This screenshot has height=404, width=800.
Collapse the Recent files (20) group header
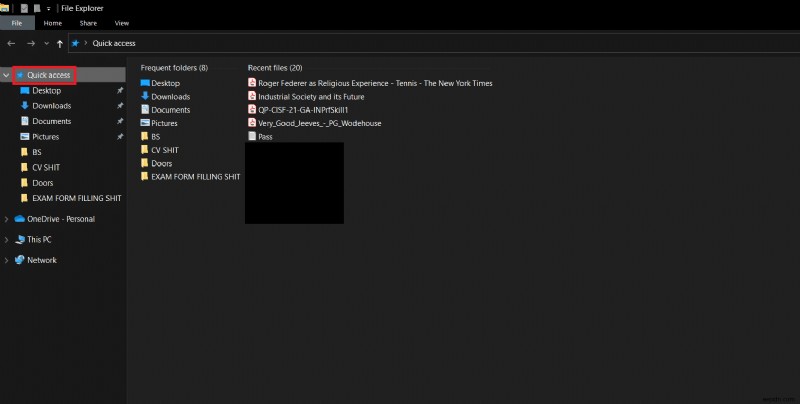click(275, 68)
